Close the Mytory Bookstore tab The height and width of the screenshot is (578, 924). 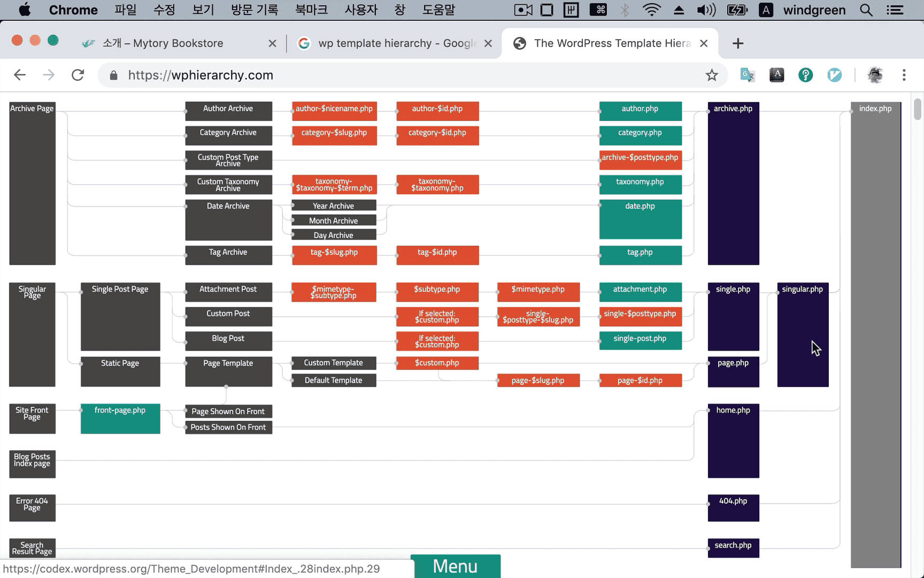tap(272, 43)
